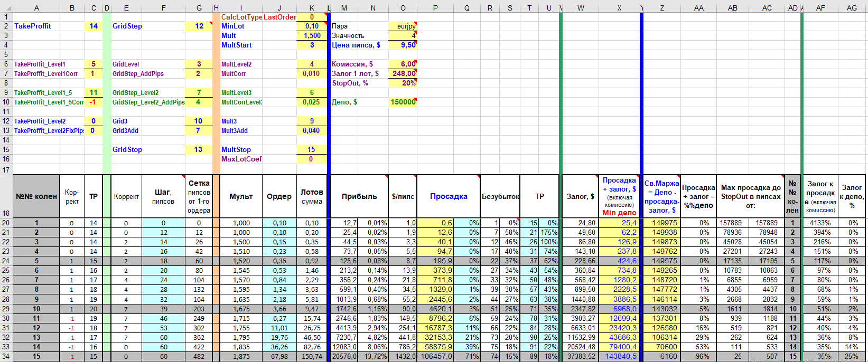Select the commission value 6,00

403,64
